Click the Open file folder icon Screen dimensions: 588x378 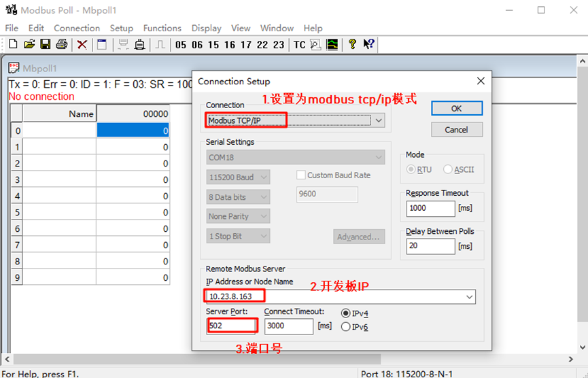click(x=29, y=44)
